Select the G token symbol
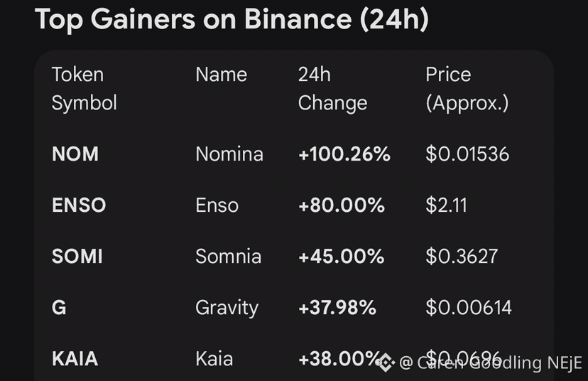Image resolution: width=588 pixels, height=381 pixels. click(x=59, y=308)
